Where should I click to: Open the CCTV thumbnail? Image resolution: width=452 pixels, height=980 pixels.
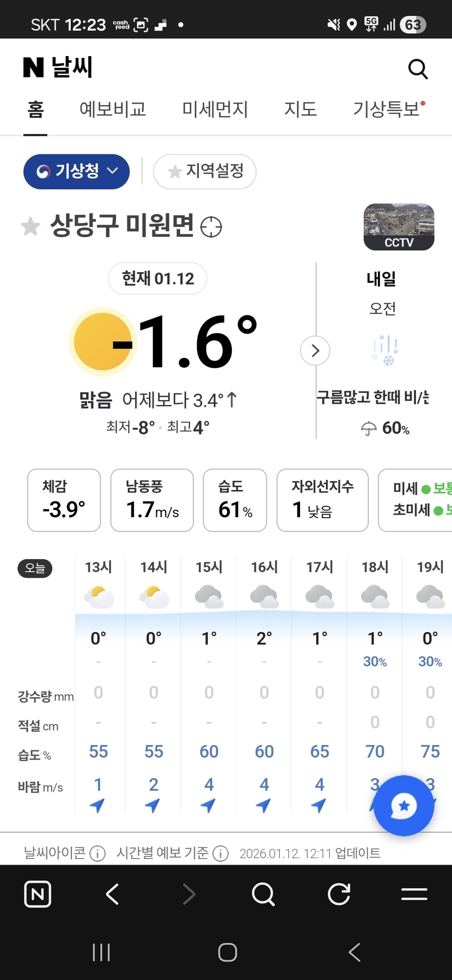click(x=399, y=227)
